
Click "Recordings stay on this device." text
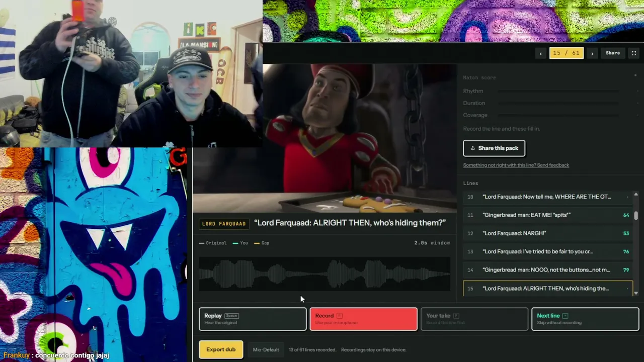[373, 350]
